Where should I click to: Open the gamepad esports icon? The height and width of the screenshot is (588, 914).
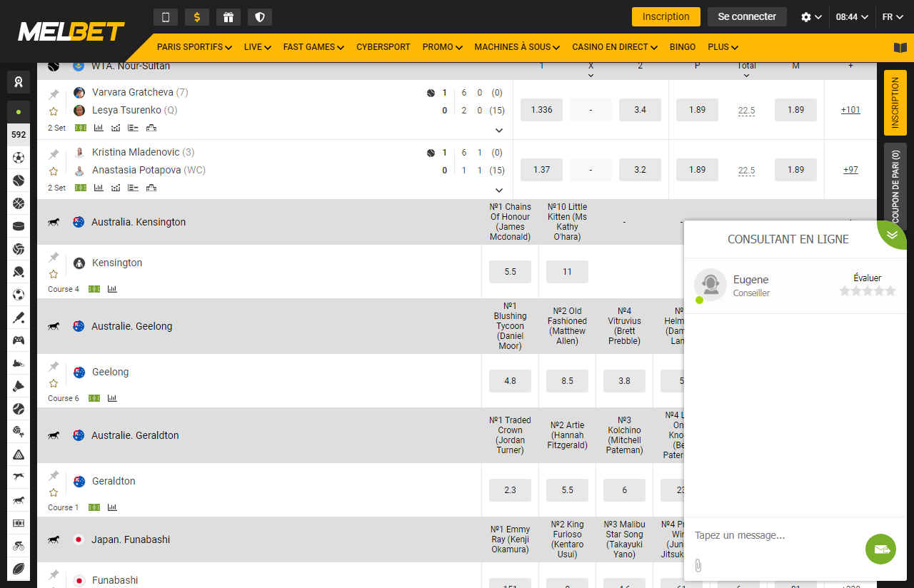tap(19, 340)
